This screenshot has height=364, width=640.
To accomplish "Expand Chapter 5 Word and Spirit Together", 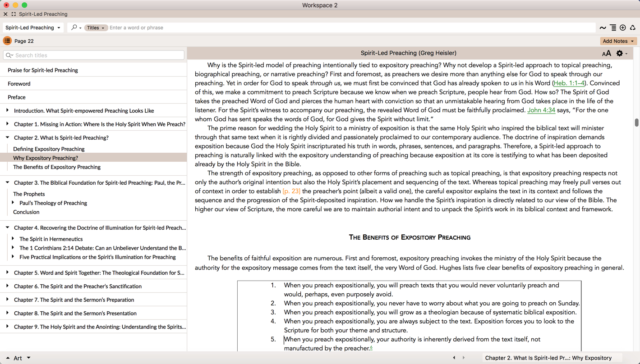I will (7, 273).
